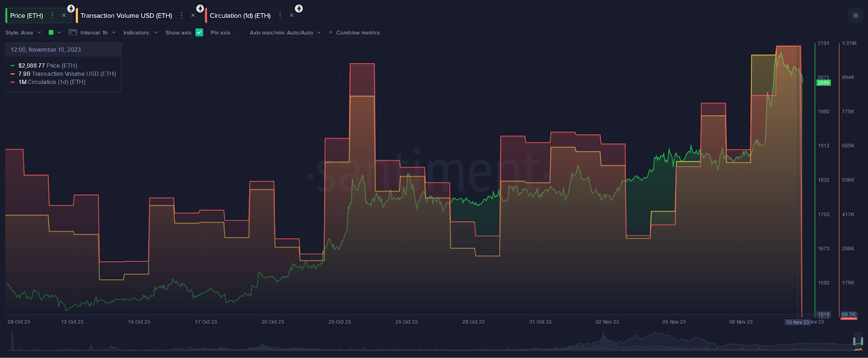This screenshot has width=868, height=358.
Task: Open Transaction Volume USD options menu
Action: tap(182, 16)
